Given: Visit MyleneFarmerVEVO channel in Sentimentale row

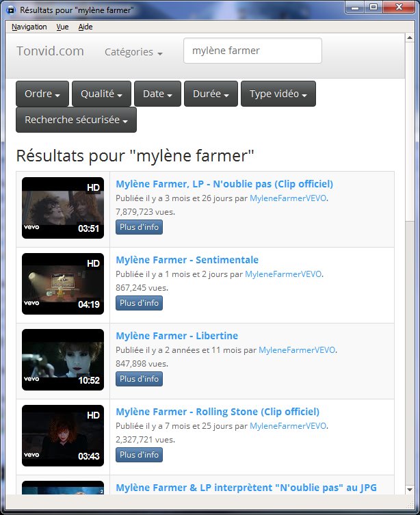Looking at the screenshot, I should tap(283, 274).
